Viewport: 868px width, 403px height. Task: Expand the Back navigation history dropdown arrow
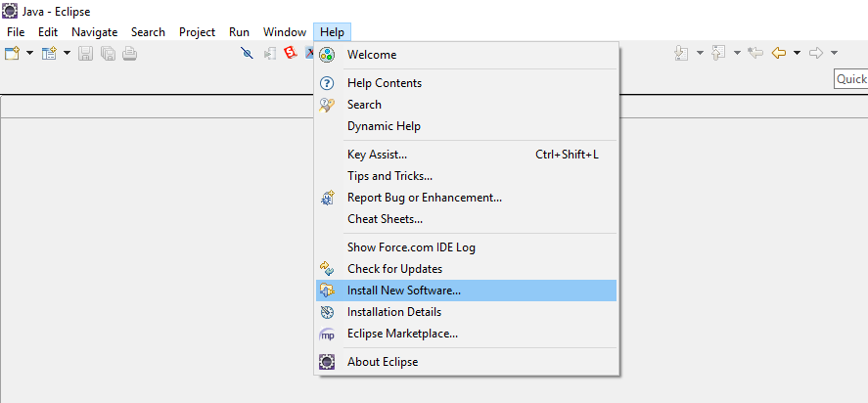(798, 53)
